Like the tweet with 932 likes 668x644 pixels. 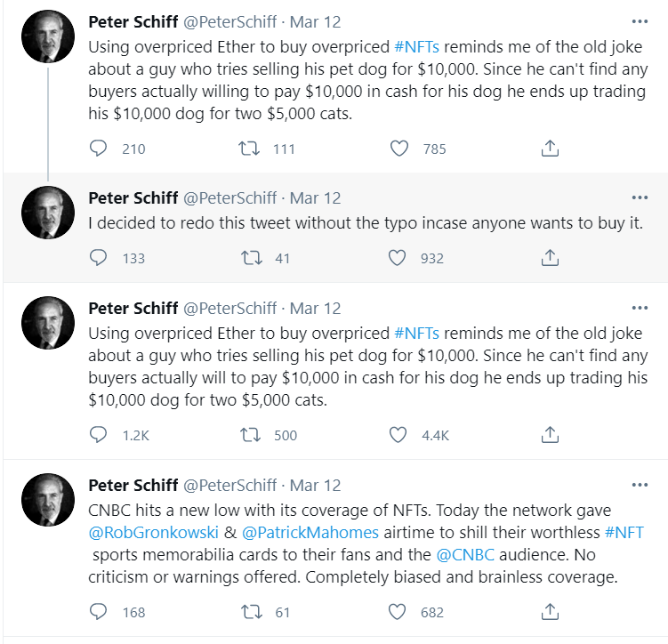click(397, 258)
